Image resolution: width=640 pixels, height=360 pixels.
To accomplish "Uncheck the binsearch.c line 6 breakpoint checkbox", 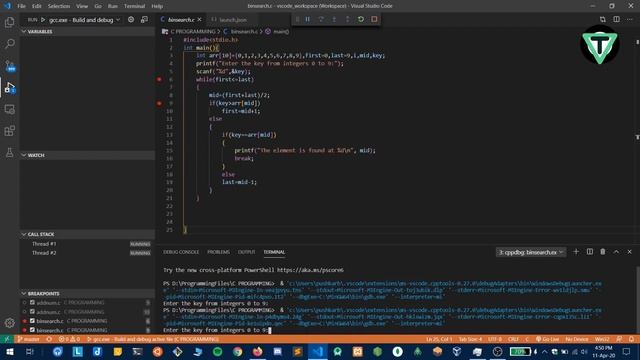I will (32, 321).
